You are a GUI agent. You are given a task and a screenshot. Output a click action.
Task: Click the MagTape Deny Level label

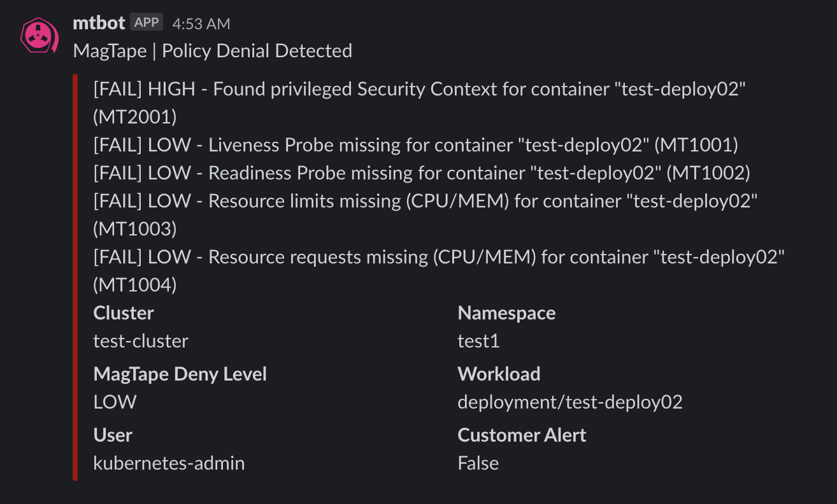(180, 374)
